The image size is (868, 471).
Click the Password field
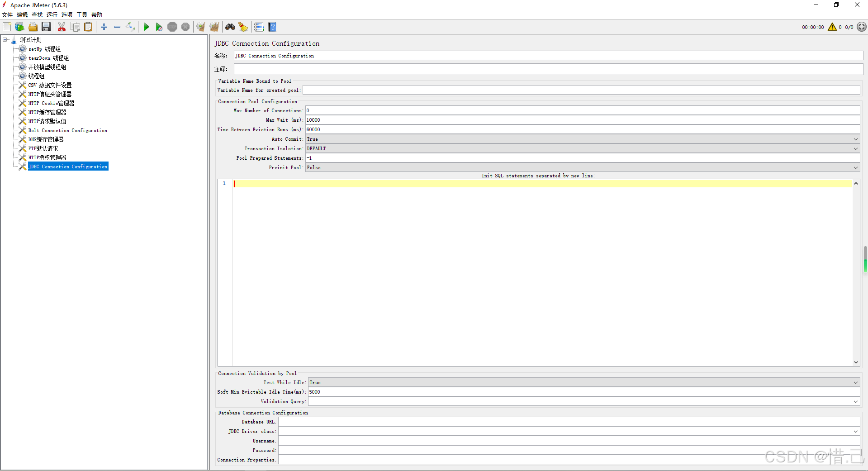pyautogui.click(x=569, y=450)
